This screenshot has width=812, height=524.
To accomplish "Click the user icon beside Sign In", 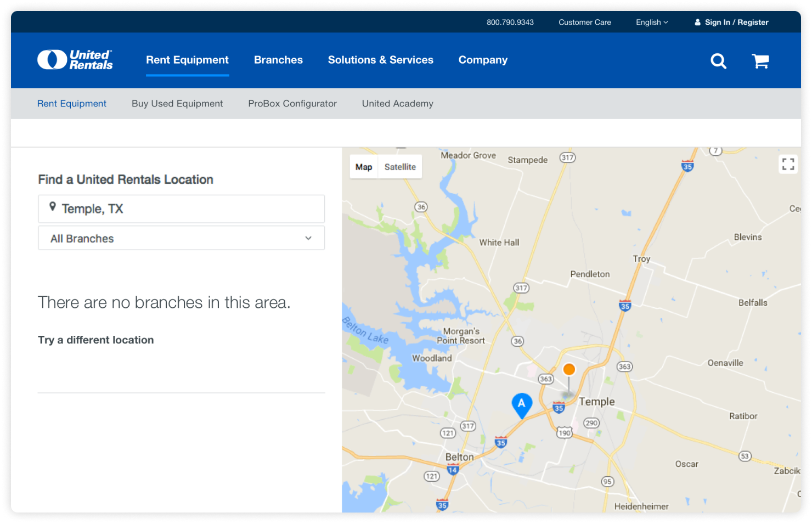I will (697, 22).
